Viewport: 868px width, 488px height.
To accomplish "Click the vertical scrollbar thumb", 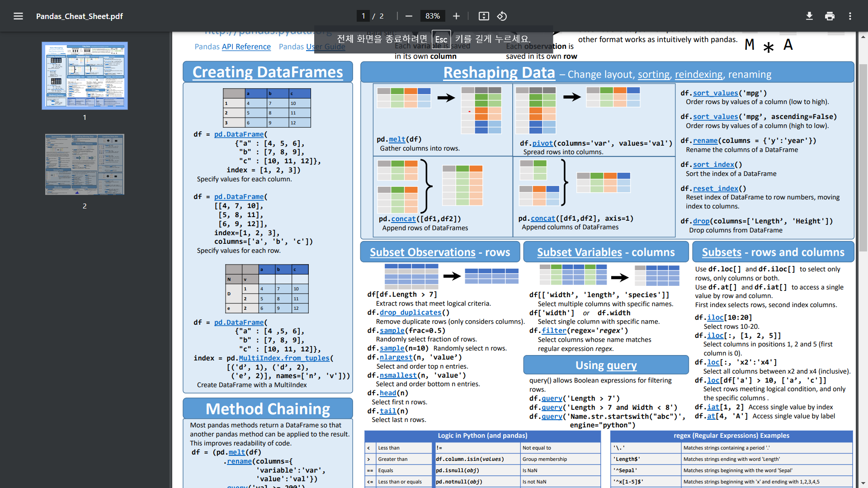I will click(x=863, y=157).
